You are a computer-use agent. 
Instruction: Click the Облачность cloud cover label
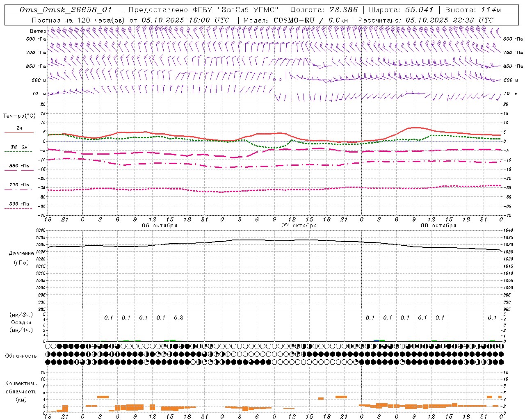21,356
